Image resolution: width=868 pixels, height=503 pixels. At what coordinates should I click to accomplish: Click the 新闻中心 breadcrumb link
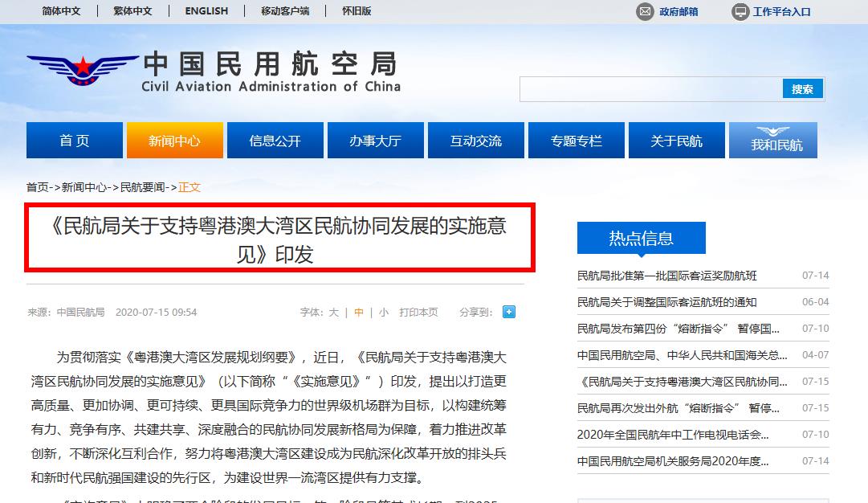(x=84, y=187)
